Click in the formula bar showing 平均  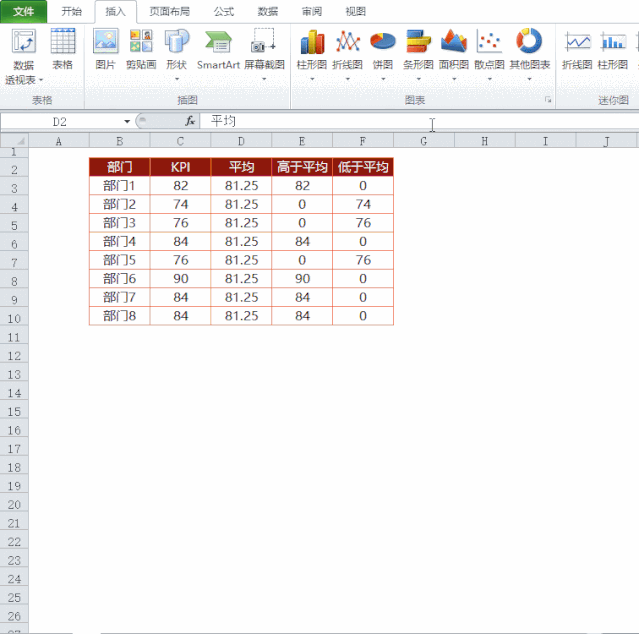(320, 121)
